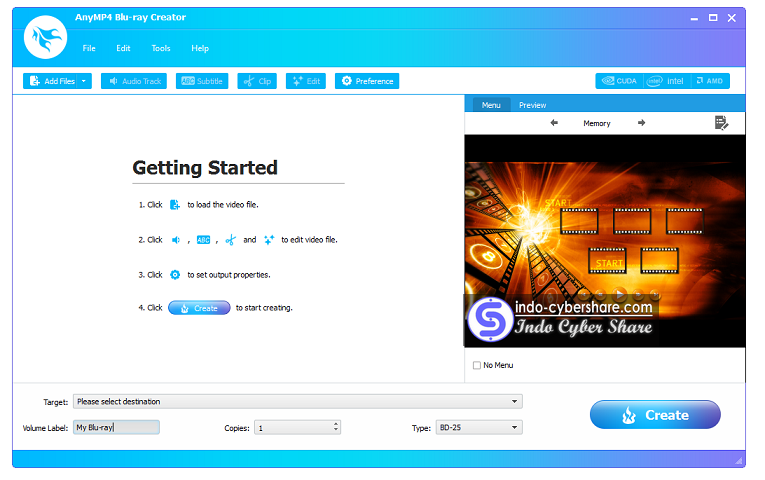Screen dimensions: 765x480
Task: Open the Edit menu in the menu bar
Action: coord(123,48)
